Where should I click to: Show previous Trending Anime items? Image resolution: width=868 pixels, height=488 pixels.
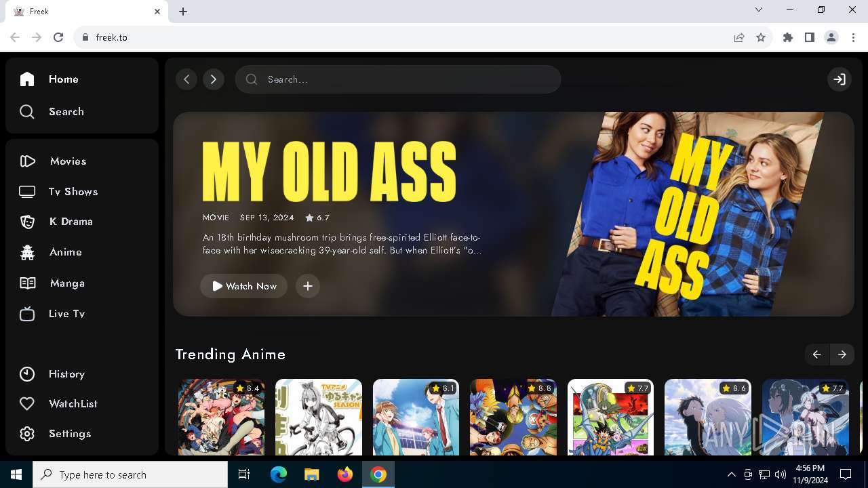pos(816,354)
